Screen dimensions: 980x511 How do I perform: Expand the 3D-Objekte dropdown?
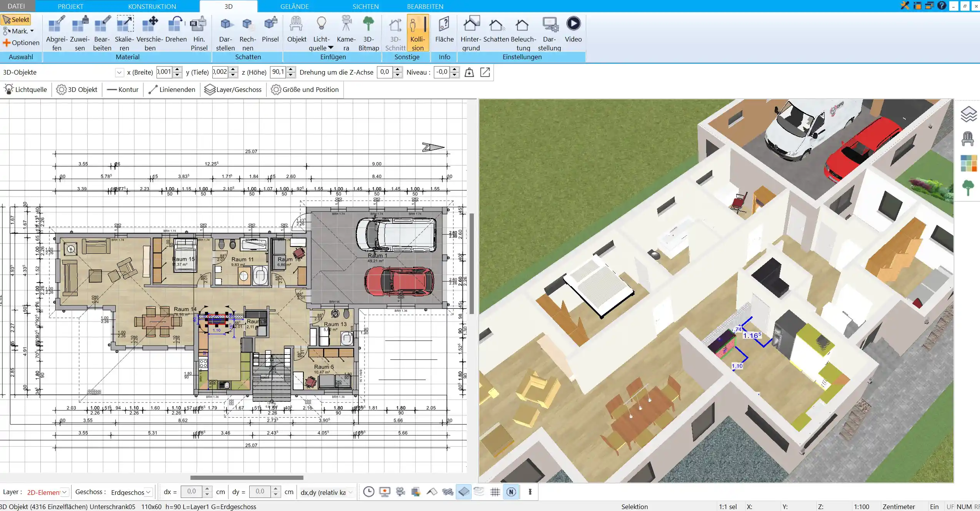tap(119, 72)
